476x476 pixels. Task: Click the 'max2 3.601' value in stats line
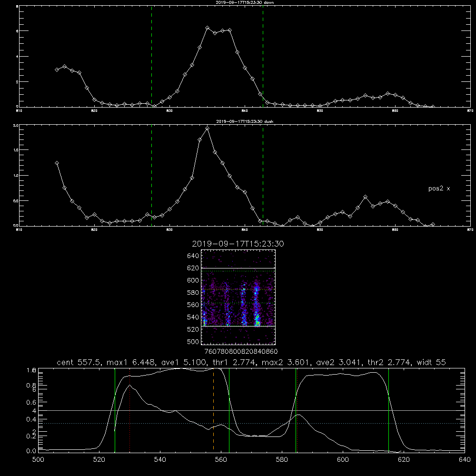(286, 362)
